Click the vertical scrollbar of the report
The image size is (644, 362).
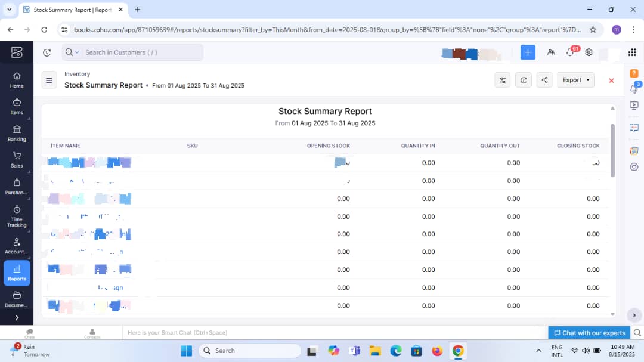[x=612, y=150]
